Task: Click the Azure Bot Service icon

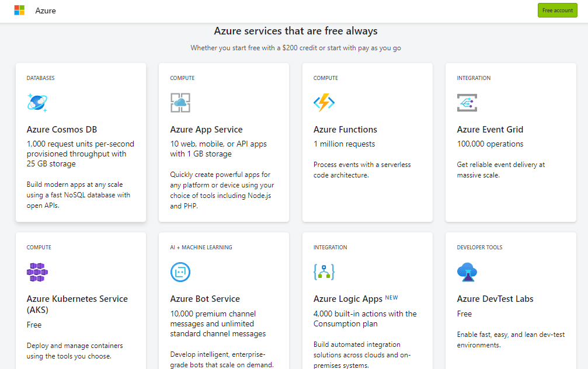Action: pos(180,272)
